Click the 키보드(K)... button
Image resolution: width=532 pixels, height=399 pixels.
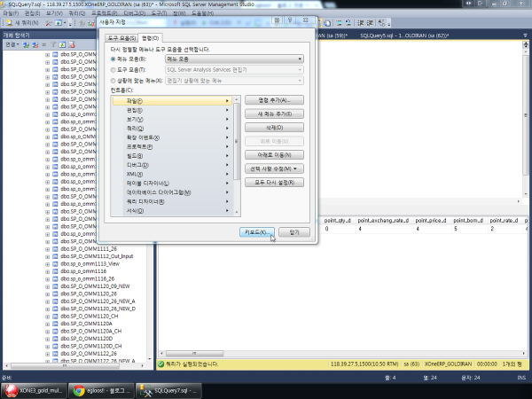[257, 232]
